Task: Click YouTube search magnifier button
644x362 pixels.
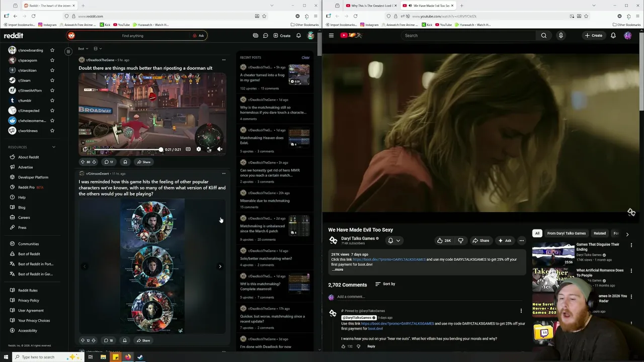Action: coord(544,36)
